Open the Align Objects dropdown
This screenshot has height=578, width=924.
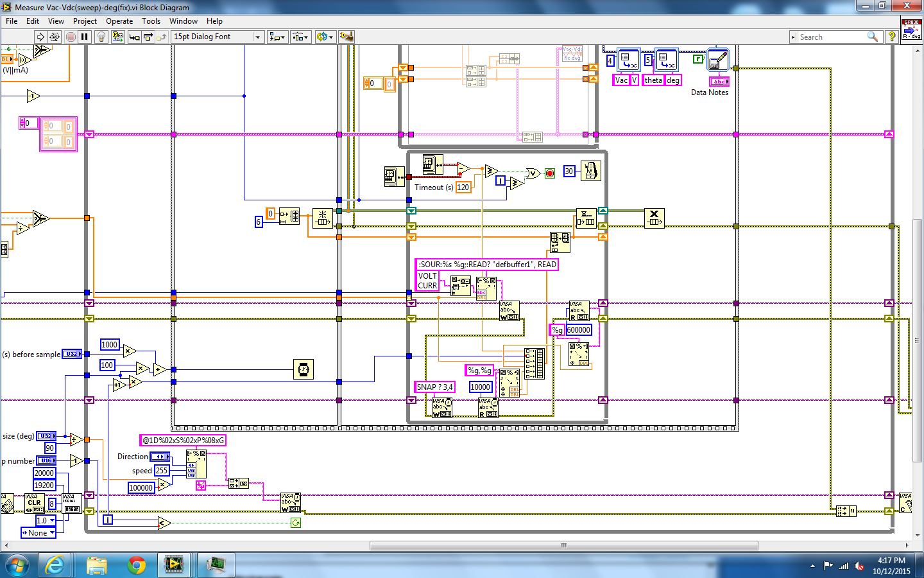point(278,37)
